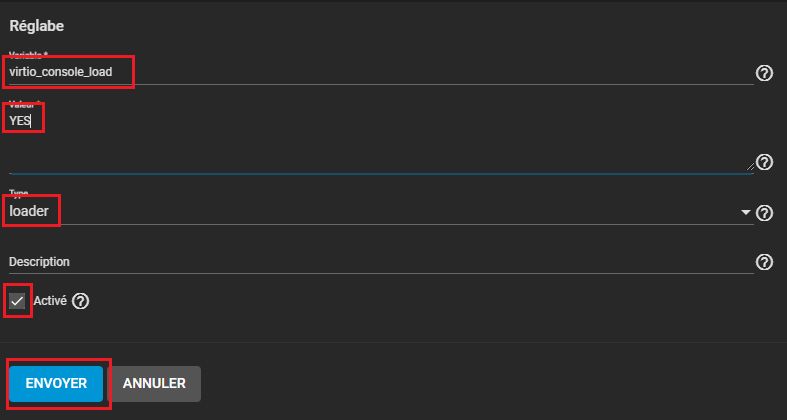Open help icon beside Type dropdown
Screen dimensions: 787x420
click(x=764, y=213)
